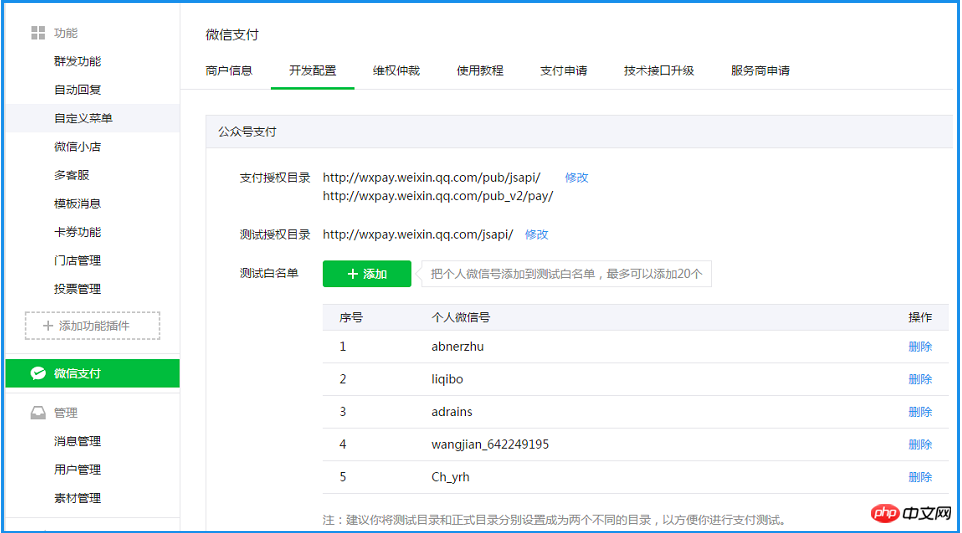Click the Ch_yrh WeChat ID text
The width and height of the screenshot is (962, 533).
[x=450, y=477]
